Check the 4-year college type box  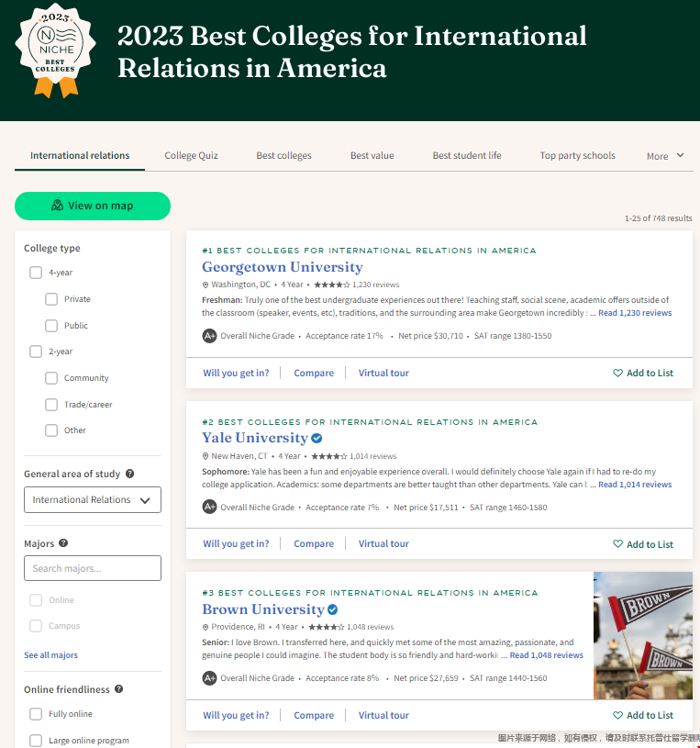(36, 273)
